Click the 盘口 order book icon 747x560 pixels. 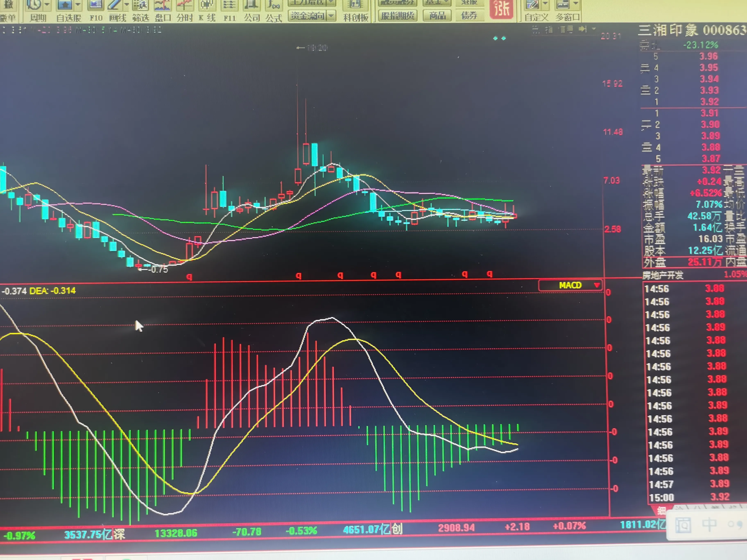pyautogui.click(x=162, y=5)
